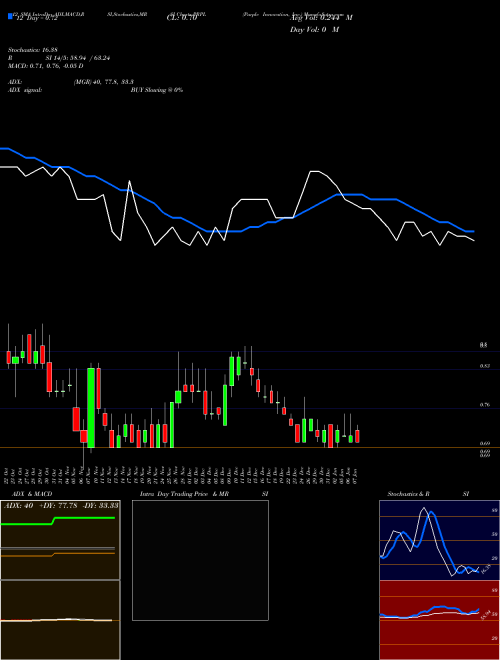Click the 'MACD: 0.71, 0.76, -0.05 D' line
Screen dimensions: 500x660
pyautogui.click(x=45, y=66)
